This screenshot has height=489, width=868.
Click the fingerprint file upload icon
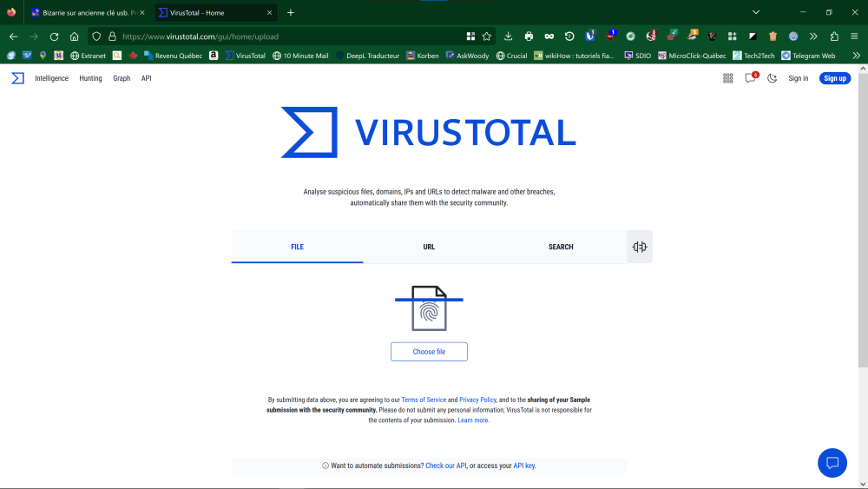point(429,309)
